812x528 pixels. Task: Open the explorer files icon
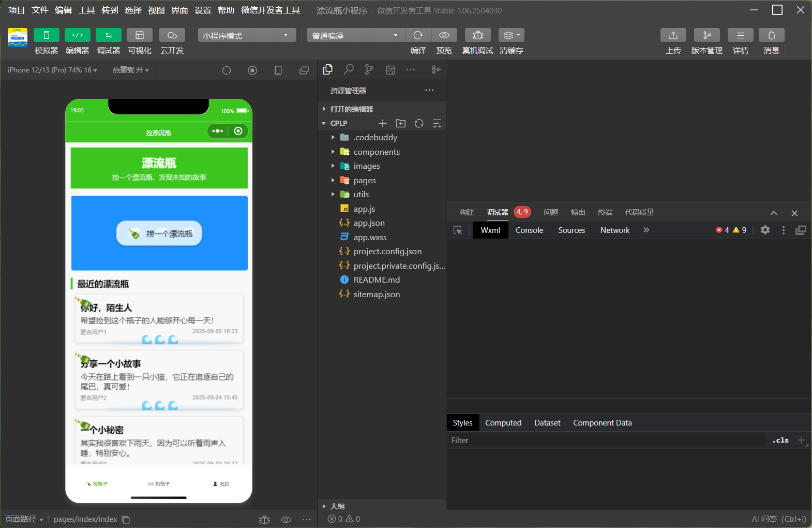pos(327,69)
